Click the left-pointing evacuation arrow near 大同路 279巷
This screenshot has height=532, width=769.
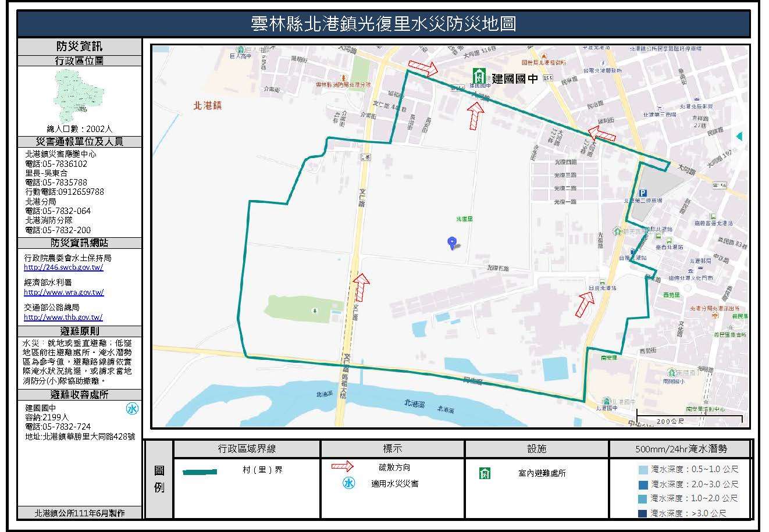601,134
